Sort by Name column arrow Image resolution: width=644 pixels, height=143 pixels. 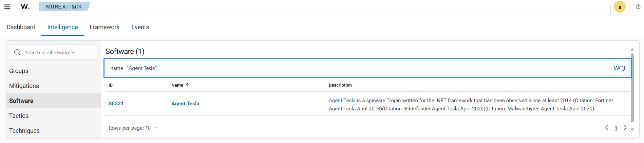pos(188,85)
